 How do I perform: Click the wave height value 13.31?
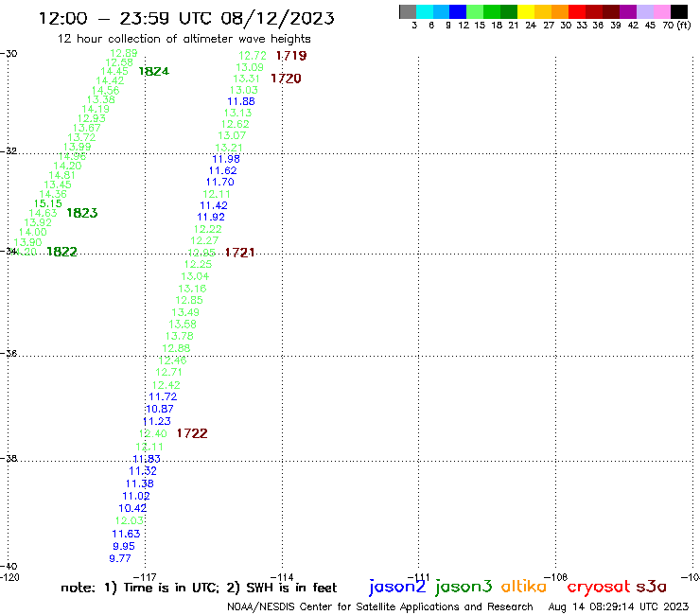[x=246, y=79]
